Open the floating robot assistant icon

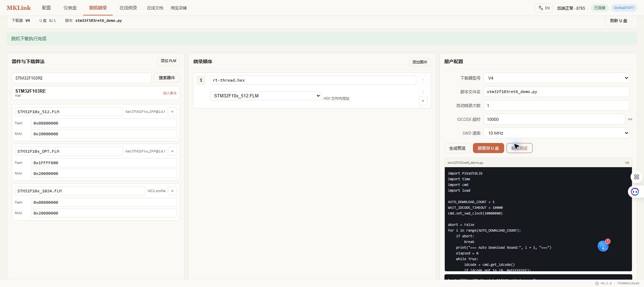click(635, 192)
